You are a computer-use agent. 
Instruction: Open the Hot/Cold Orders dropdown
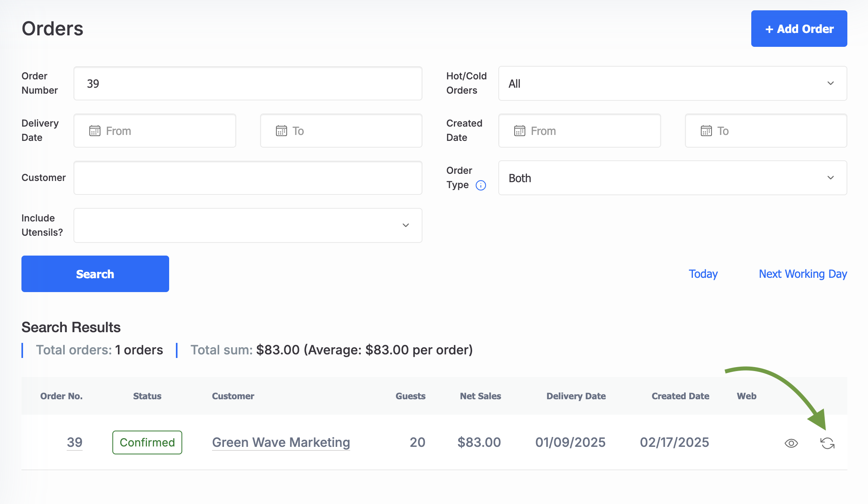coord(673,83)
